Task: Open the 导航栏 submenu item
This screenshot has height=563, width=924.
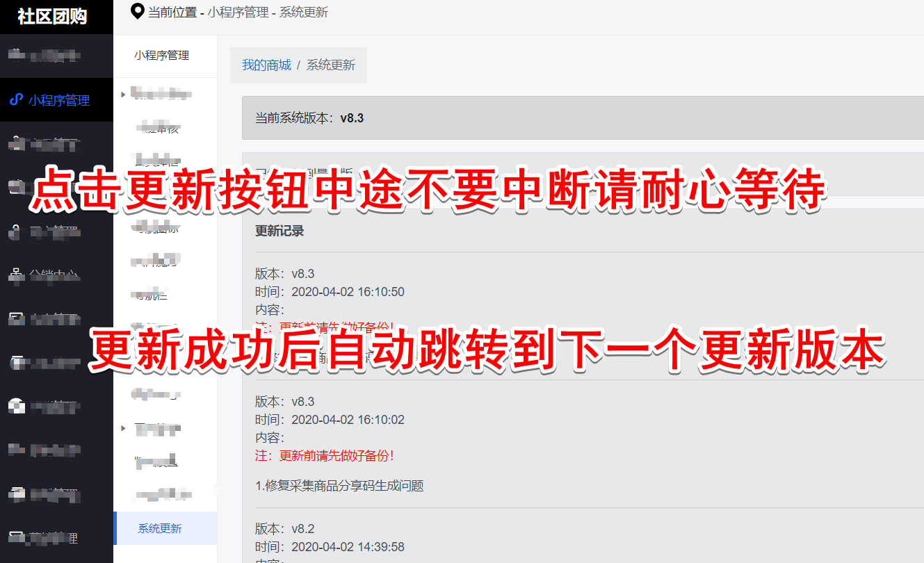Action: click(153, 295)
